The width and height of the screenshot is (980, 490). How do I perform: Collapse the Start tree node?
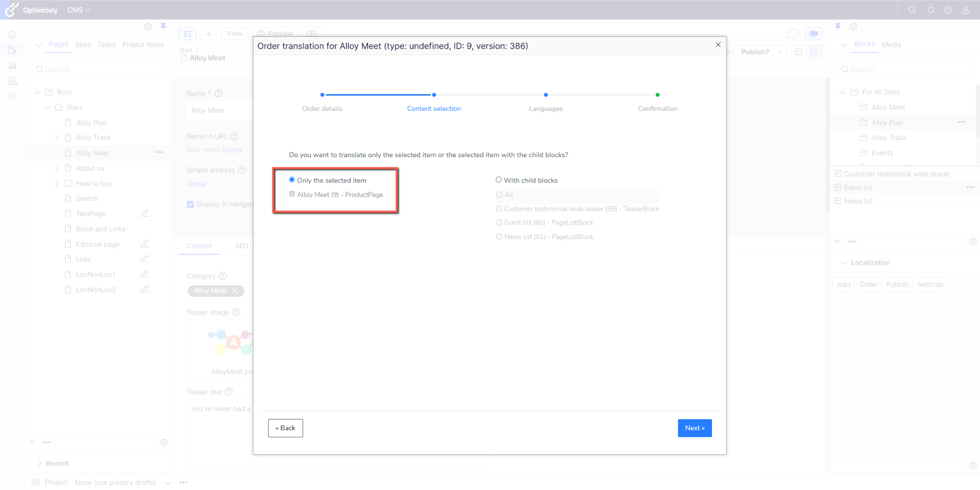(47, 108)
